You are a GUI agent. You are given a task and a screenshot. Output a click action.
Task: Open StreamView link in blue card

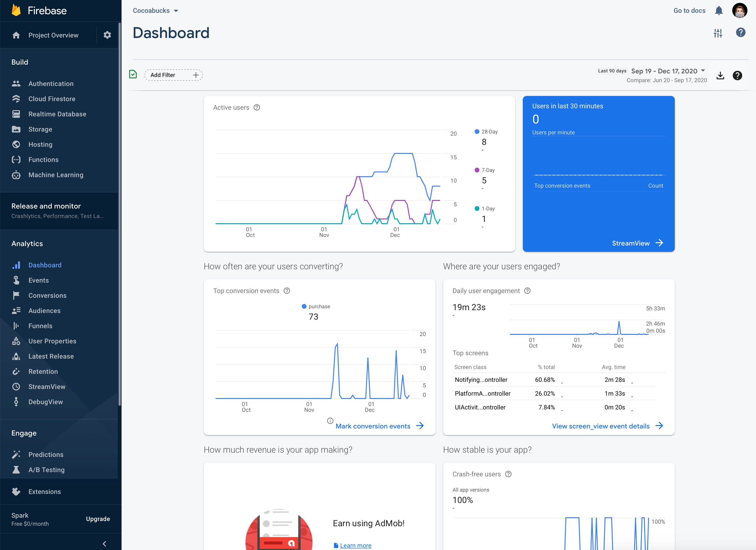[637, 243]
